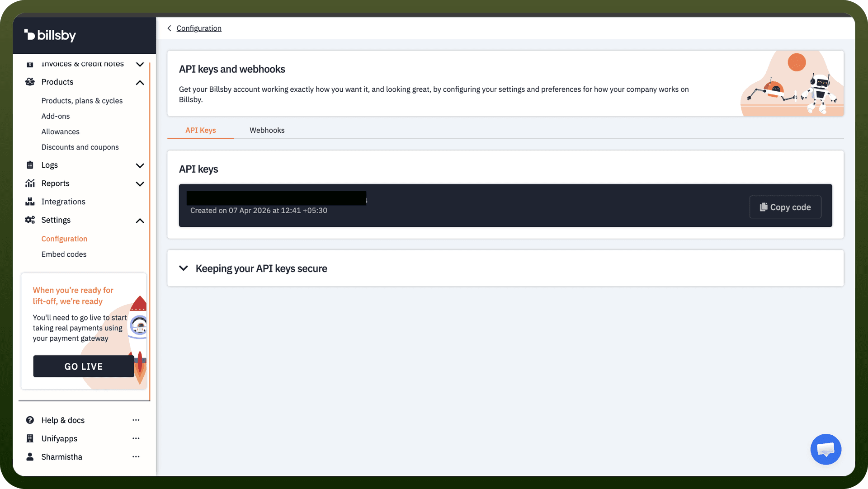Click the Copy code button
The height and width of the screenshot is (489, 868).
(785, 207)
